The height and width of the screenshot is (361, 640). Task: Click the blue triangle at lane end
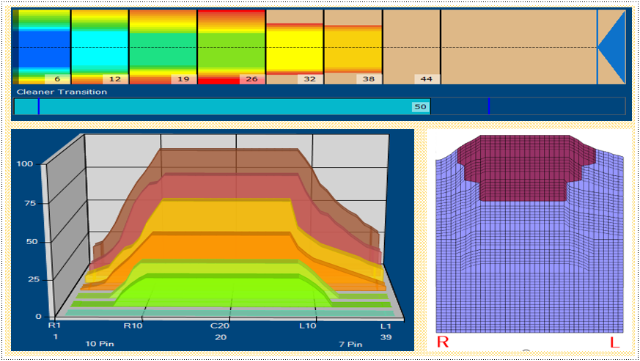611,47
